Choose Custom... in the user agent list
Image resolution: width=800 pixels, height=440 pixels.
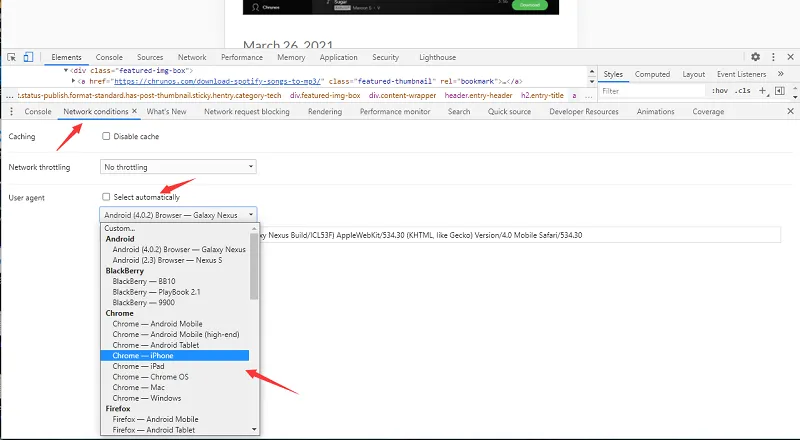(x=175, y=228)
